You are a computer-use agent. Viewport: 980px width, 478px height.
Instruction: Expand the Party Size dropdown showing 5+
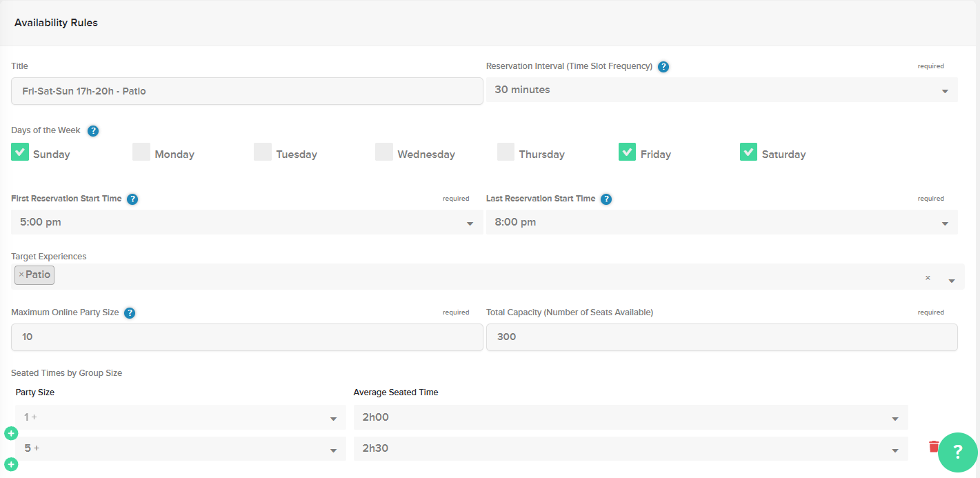tap(334, 448)
